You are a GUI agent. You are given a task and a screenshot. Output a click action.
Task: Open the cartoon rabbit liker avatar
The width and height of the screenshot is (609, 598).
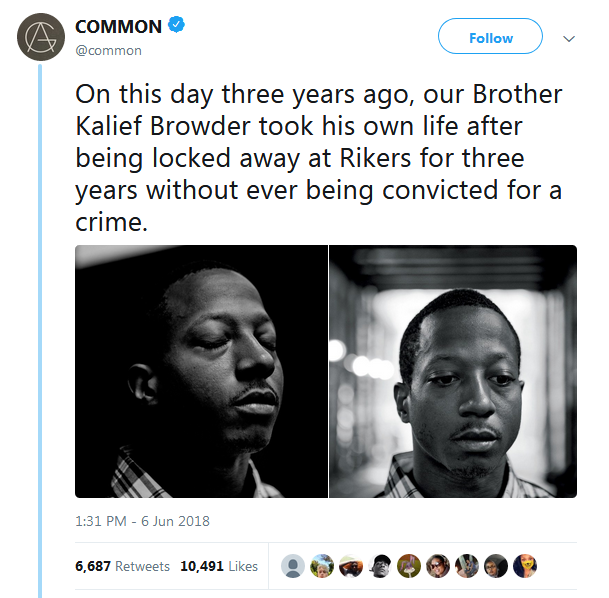(409, 566)
